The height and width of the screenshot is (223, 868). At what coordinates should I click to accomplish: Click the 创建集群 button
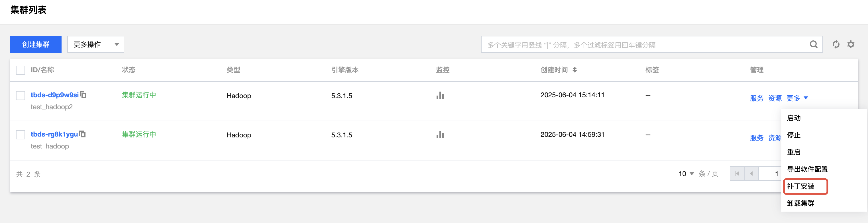pos(36,44)
